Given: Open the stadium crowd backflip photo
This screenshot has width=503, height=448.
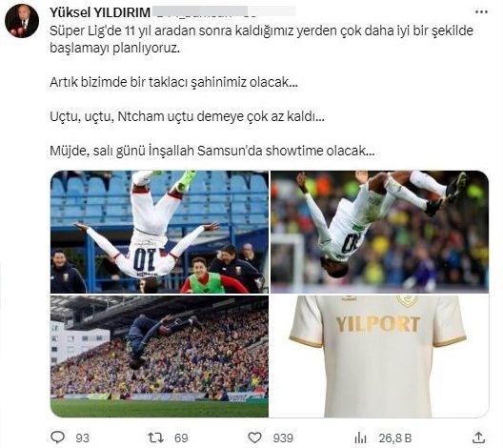Looking at the screenshot, I should [x=159, y=356].
